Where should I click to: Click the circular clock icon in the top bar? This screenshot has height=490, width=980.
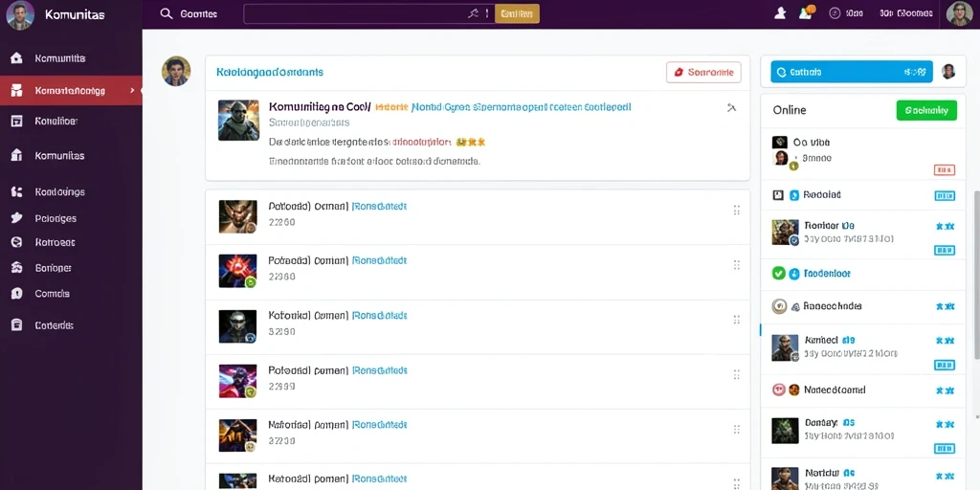pos(835,13)
